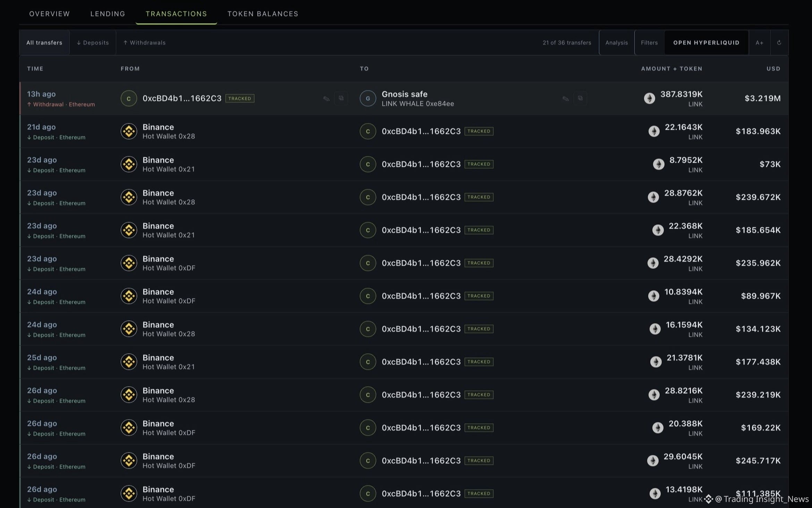Click Binance logo for the 20.388K LINK row
Viewport: 812px width, 508px height.
coord(129,428)
